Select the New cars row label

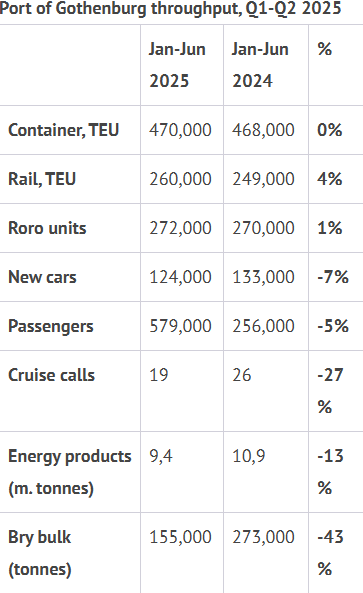[x=42, y=277]
